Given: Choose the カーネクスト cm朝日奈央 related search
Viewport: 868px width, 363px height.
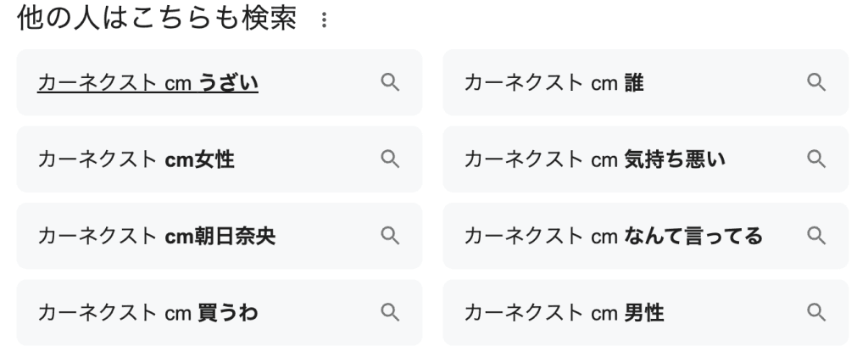Looking at the screenshot, I should pyautogui.click(x=156, y=236).
